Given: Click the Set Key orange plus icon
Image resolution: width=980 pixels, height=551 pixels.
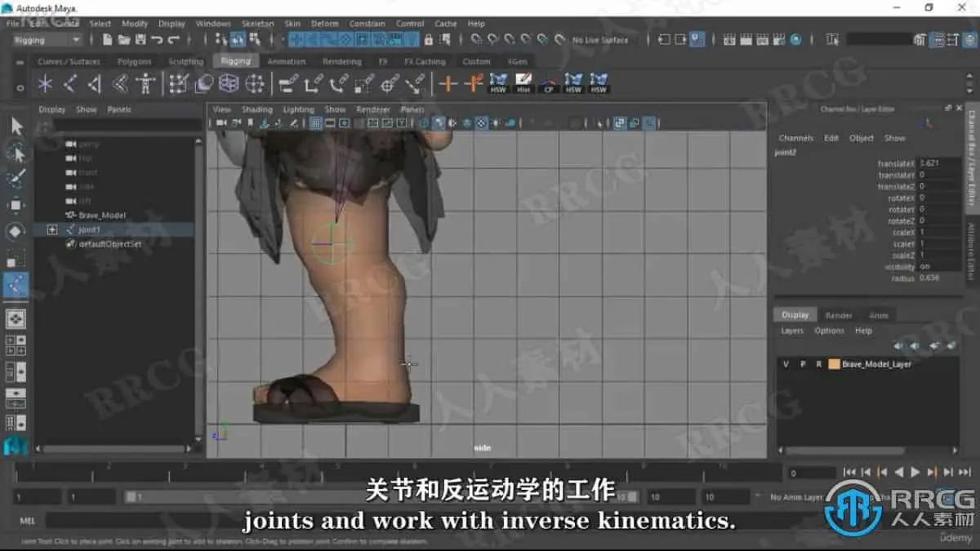Looking at the screenshot, I should tap(448, 83).
